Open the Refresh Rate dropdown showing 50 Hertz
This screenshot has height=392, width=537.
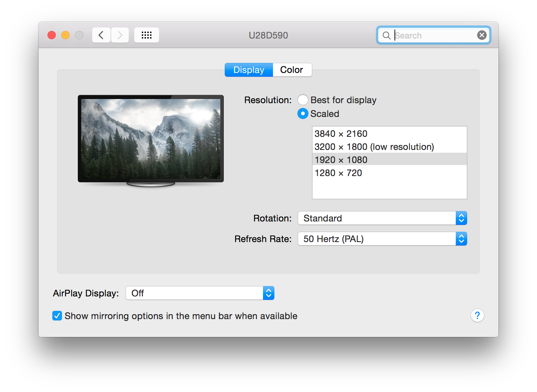point(382,239)
